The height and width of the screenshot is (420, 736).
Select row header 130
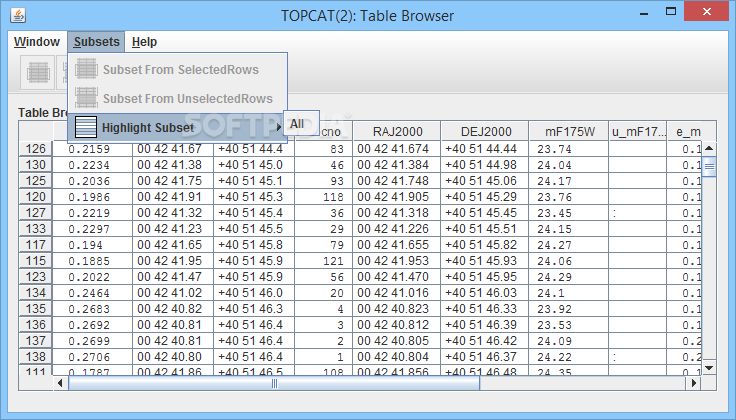click(x=36, y=165)
